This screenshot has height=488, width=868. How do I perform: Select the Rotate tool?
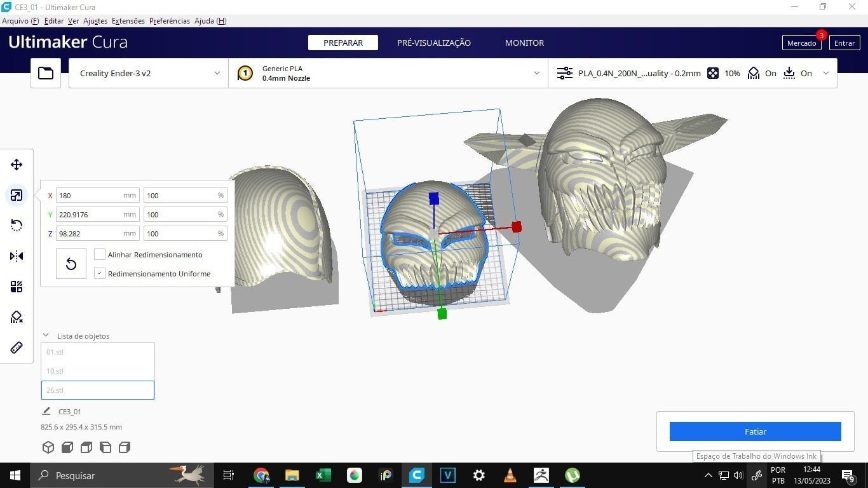[17, 226]
